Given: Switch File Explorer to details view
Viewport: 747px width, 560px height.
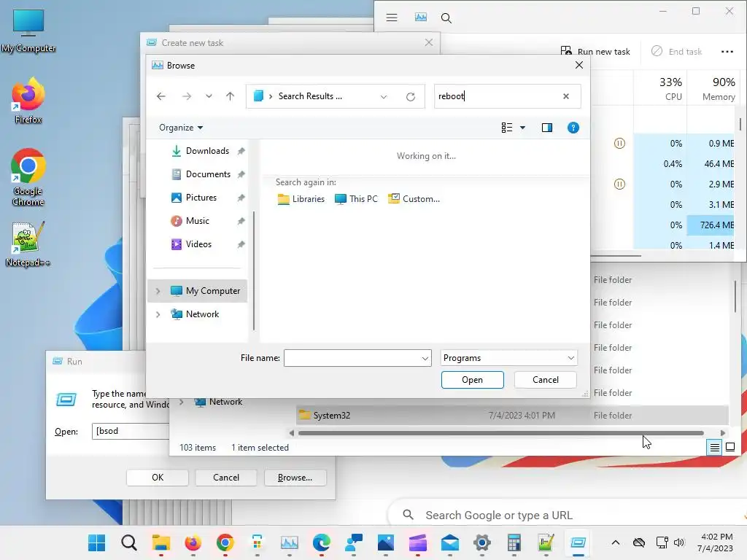Looking at the screenshot, I should [x=714, y=447].
